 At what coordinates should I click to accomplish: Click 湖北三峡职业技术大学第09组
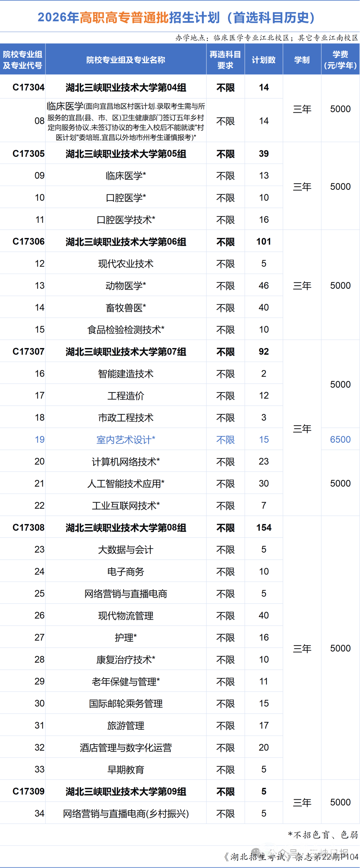point(126,792)
